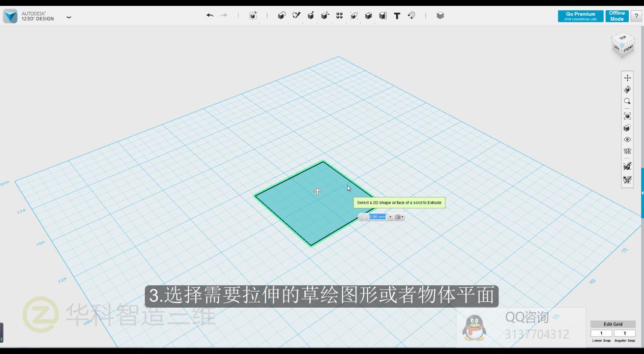Open the extrude distance dropdown arrow
This screenshot has width=644, height=354.
pyautogui.click(x=390, y=217)
